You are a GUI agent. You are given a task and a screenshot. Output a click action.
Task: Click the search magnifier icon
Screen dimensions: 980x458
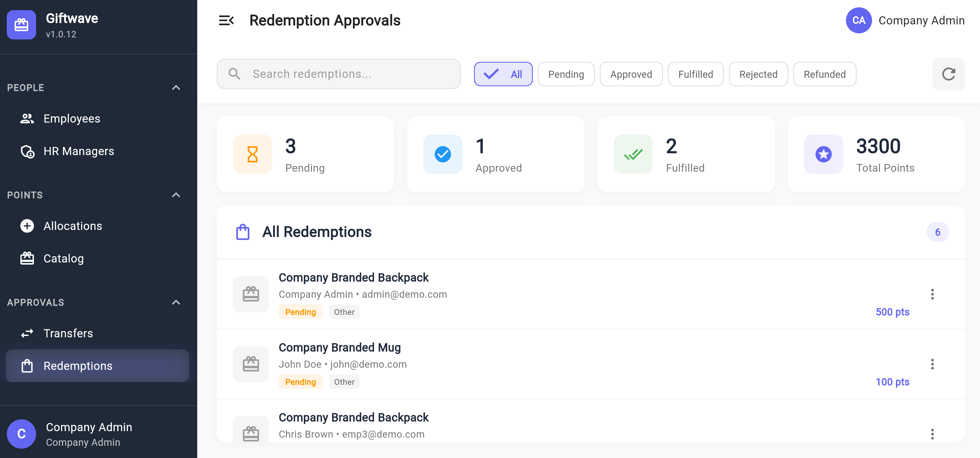(234, 74)
